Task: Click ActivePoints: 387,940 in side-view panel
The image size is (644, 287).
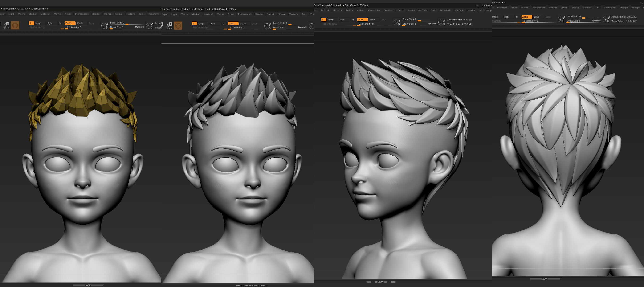Action: tap(459, 20)
